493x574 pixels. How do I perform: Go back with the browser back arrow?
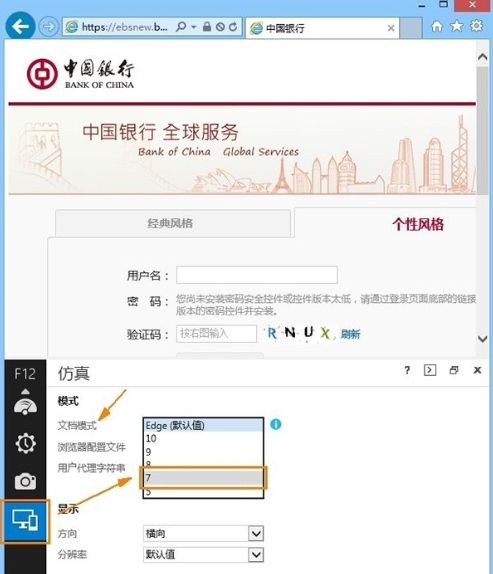tap(20, 26)
